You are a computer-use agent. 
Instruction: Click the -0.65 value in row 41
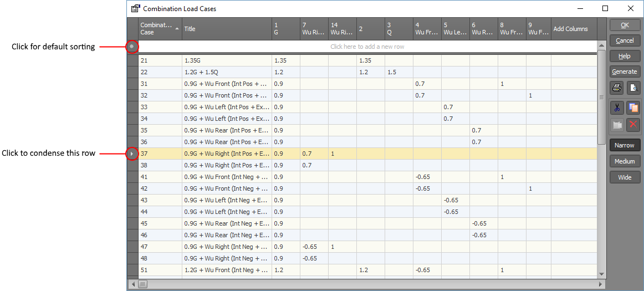427,177
